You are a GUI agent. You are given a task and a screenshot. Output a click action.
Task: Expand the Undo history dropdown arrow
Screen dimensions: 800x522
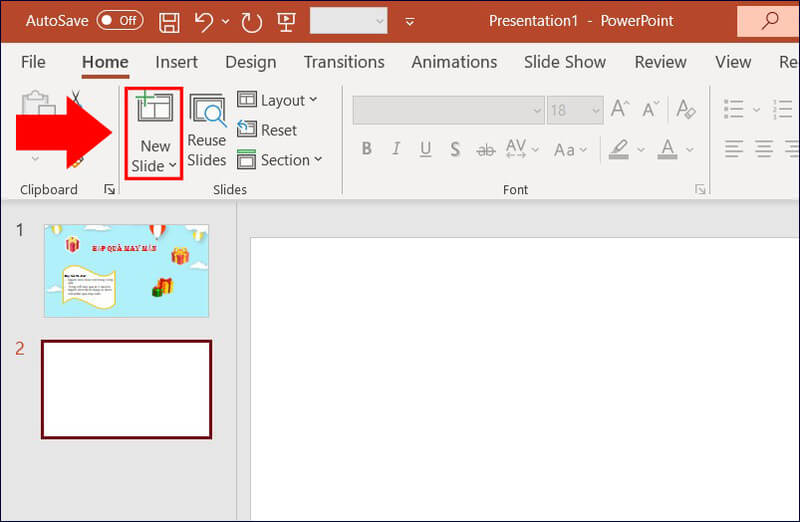[x=226, y=21]
